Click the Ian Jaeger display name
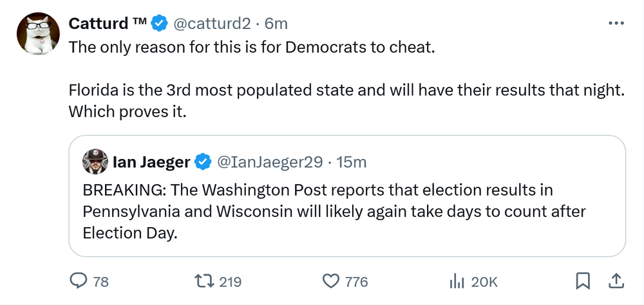Screen dimensions: 644x305 [151, 162]
